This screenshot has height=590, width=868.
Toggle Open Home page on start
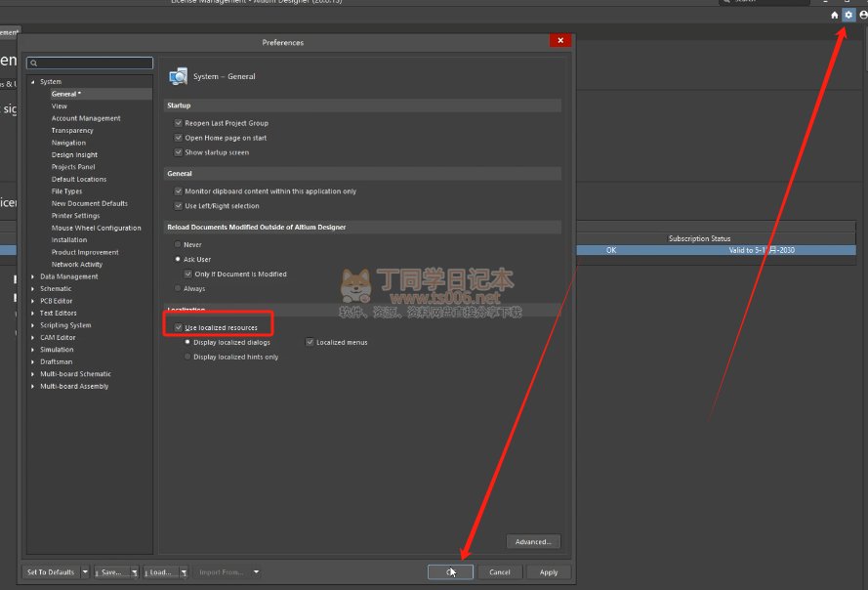click(x=179, y=138)
